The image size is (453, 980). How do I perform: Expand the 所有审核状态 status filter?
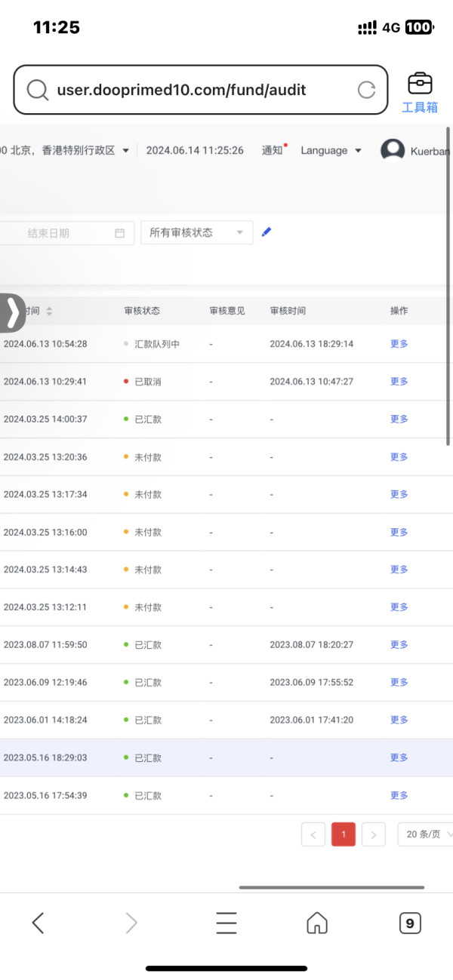tap(196, 233)
